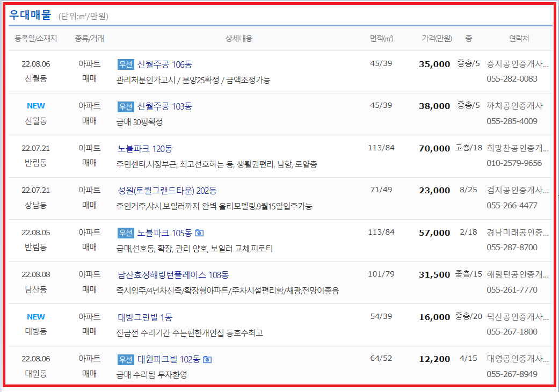Click the area value 101/79

(381, 274)
